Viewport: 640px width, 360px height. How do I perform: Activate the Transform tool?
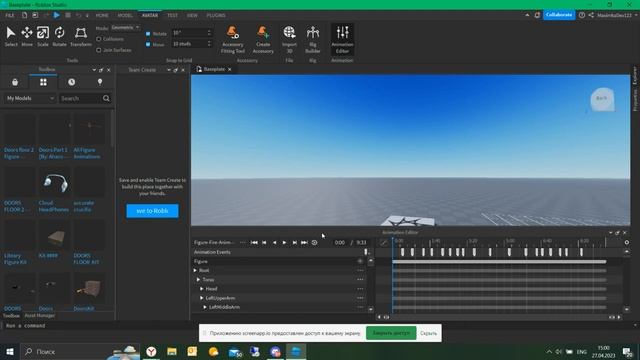(81, 36)
